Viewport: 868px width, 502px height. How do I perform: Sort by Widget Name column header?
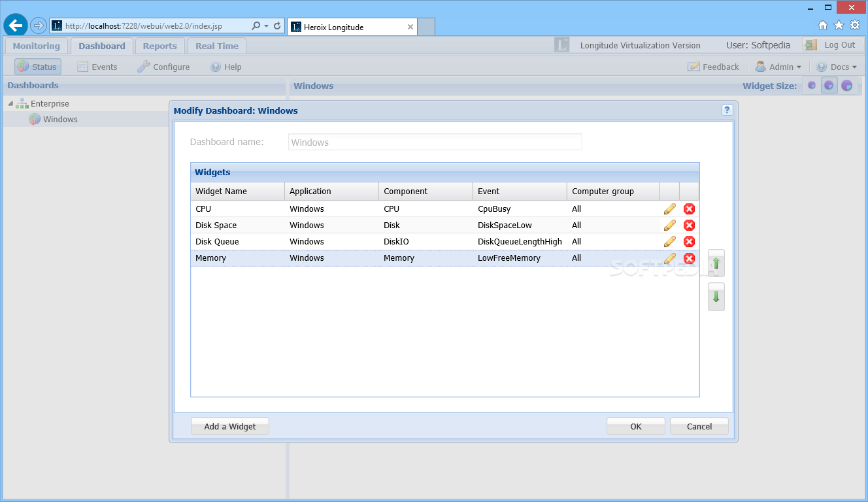point(237,192)
